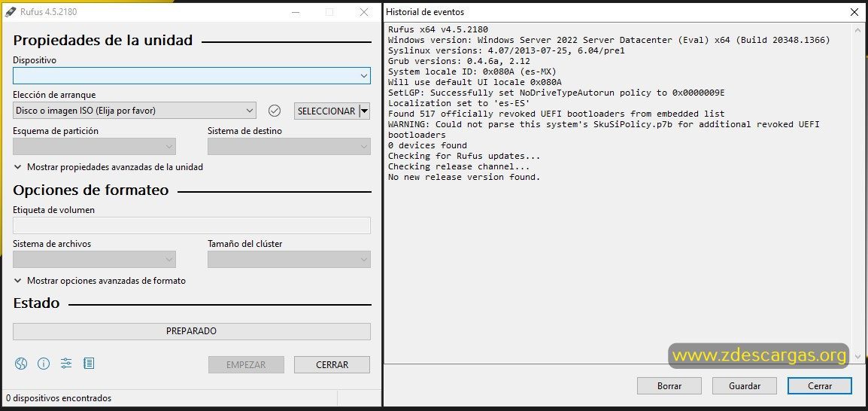
Task: Open the event log icon
Action: point(89,364)
